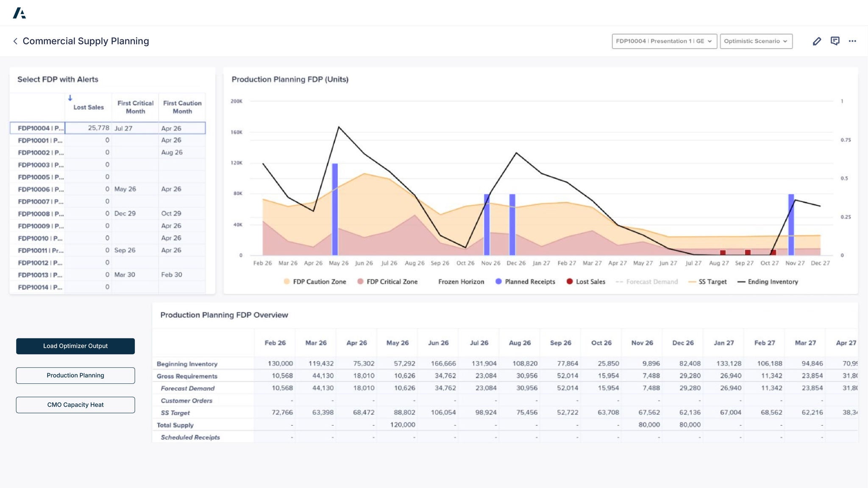Click the Scheduled Receipts row label
This screenshot has width=868, height=488.
[190, 438]
